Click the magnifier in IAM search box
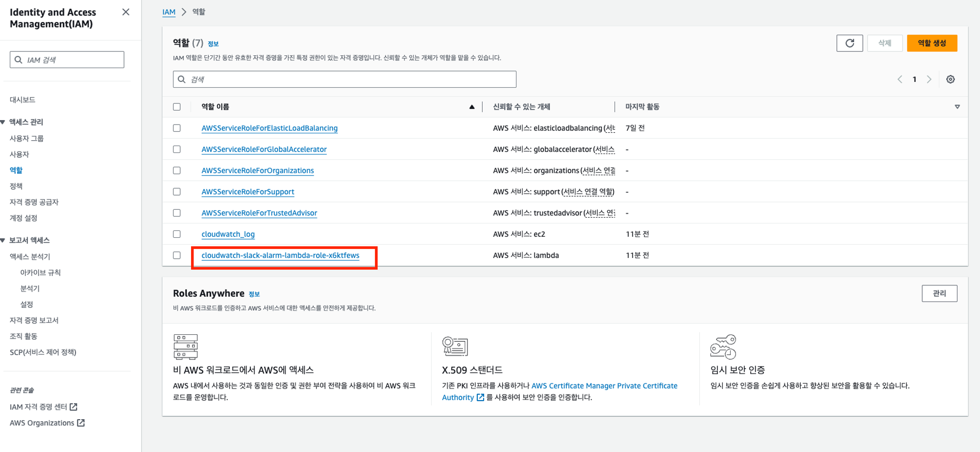980x452 pixels. (19, 60)
